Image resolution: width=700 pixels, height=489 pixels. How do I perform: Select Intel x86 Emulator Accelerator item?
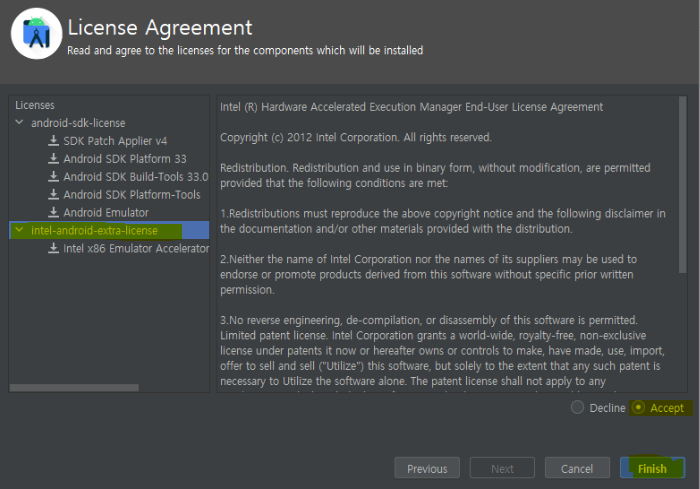point(136,248)
